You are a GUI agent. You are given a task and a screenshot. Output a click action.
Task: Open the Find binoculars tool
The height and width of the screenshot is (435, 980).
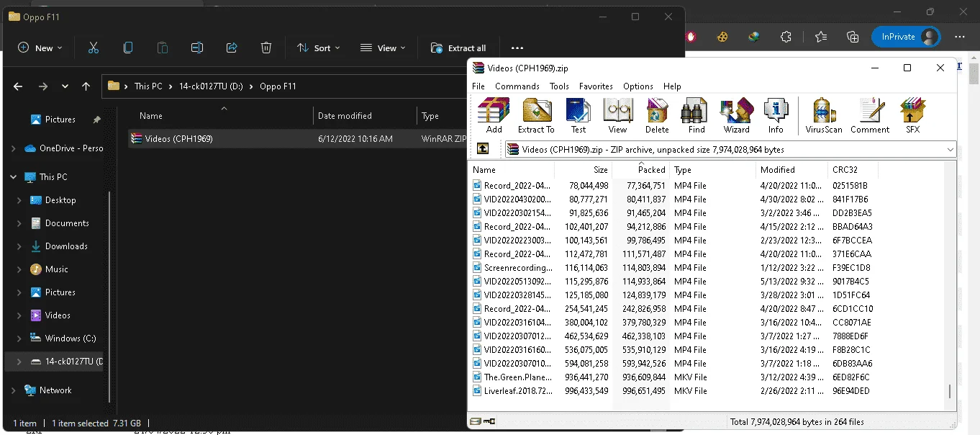(697, 115)
